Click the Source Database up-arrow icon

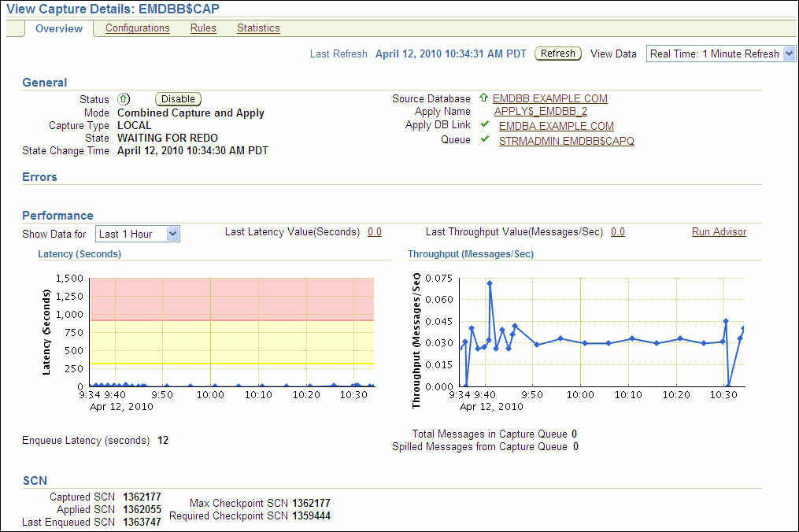click(483, 98)
